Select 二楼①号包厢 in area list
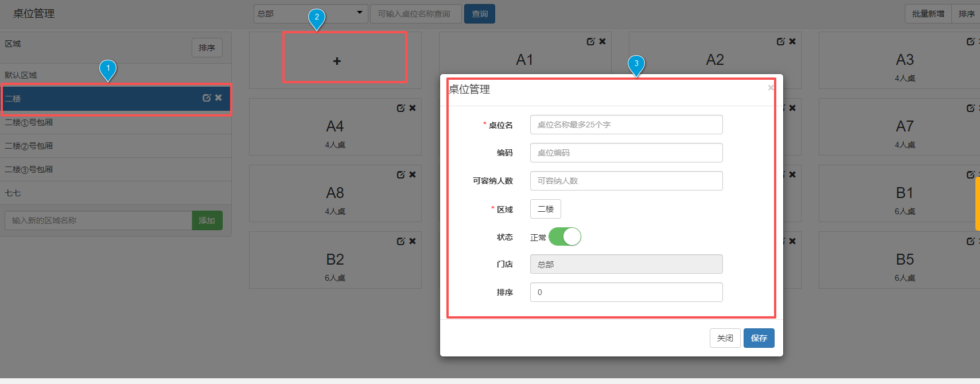The width and height of the screenshot is (980, 384). 29,122
